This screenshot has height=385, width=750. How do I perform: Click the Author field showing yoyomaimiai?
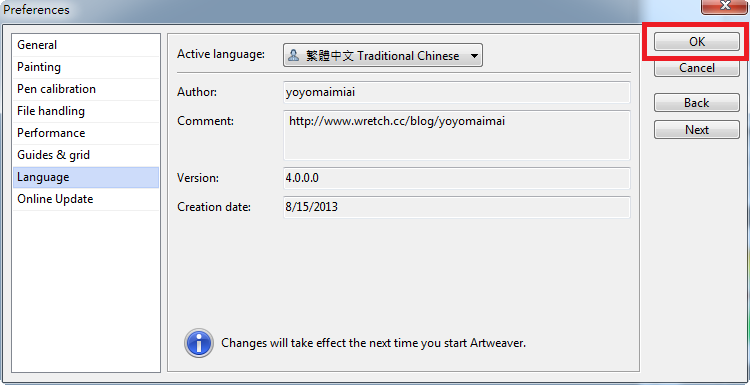[x=457, y=92]
